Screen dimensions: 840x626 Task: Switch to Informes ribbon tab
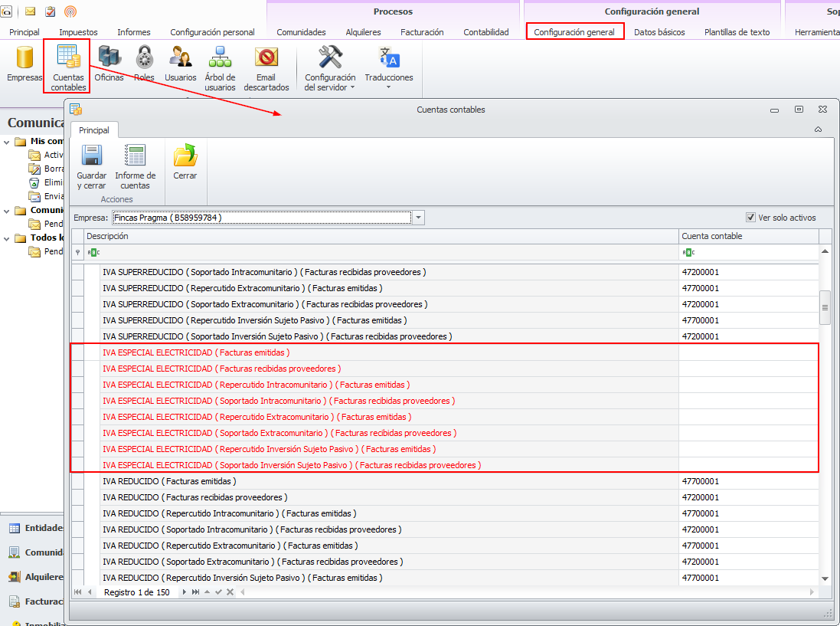[x=134, y=32]
